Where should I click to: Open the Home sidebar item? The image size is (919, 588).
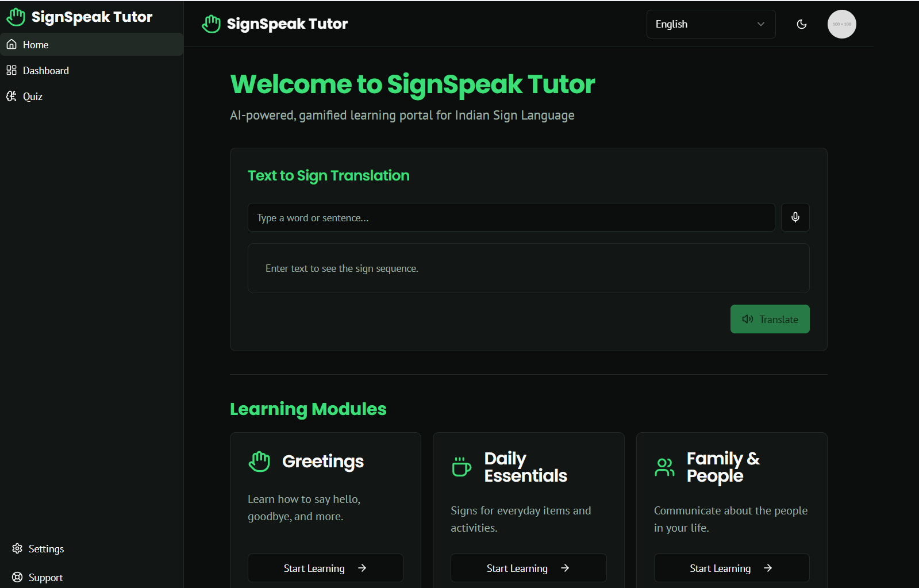(91, 44)
